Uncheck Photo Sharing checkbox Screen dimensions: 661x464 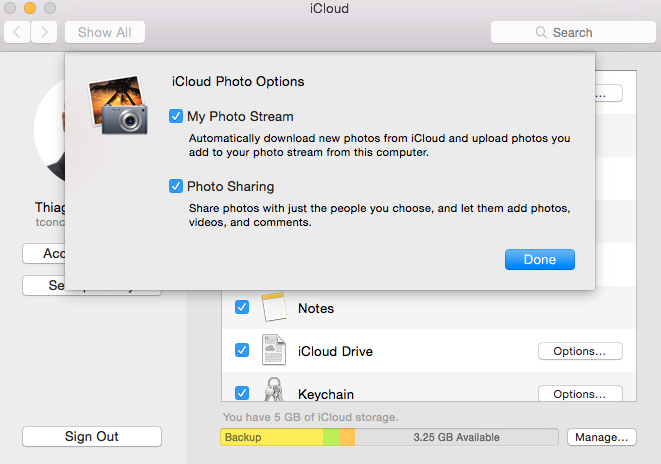[x=176, y=186]
